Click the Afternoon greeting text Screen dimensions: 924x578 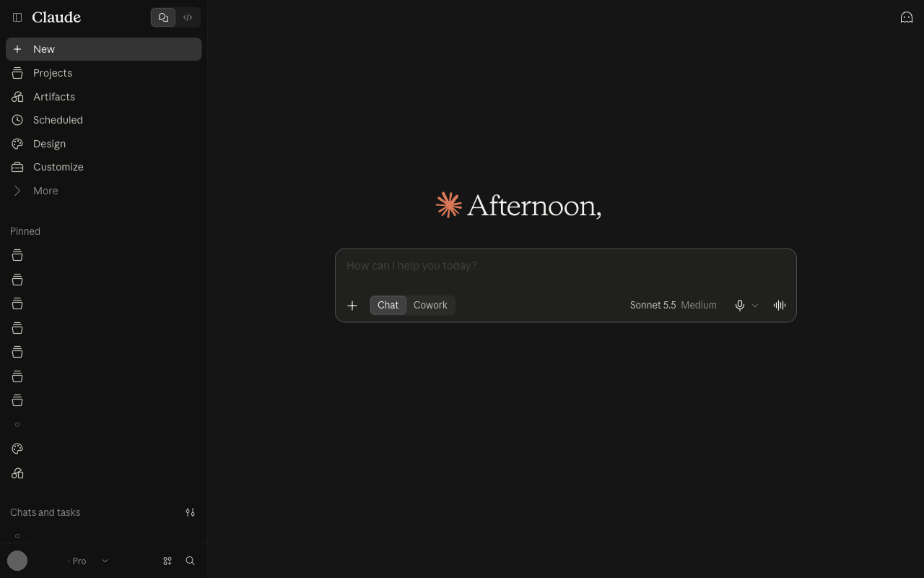pyautogui.click(x=534, y=206)
